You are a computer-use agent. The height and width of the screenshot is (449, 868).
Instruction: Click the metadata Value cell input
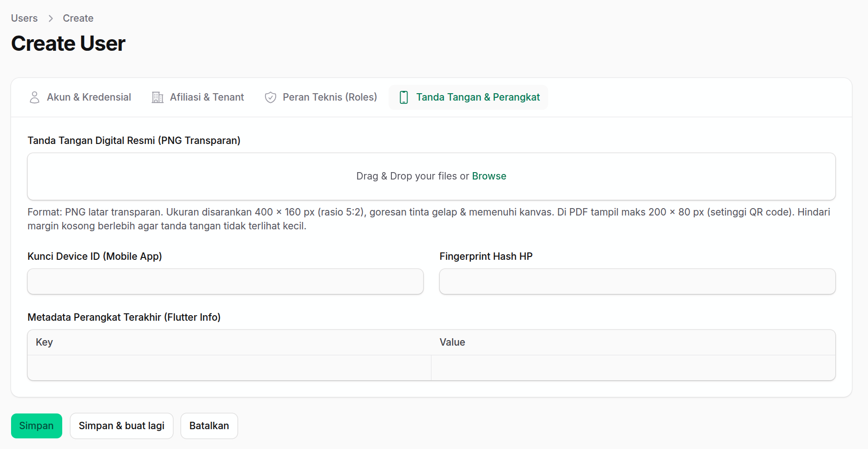click(633, 368)
